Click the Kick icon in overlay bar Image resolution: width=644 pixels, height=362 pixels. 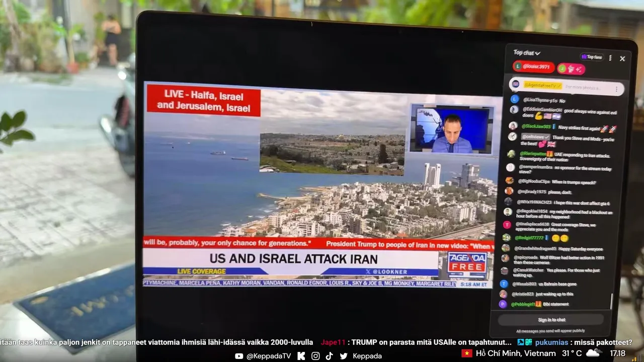[x=301, y=356]
